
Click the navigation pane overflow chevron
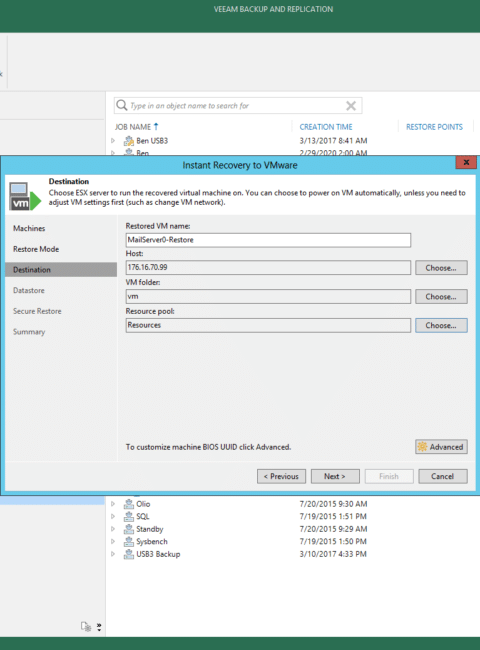coord(99,627)
